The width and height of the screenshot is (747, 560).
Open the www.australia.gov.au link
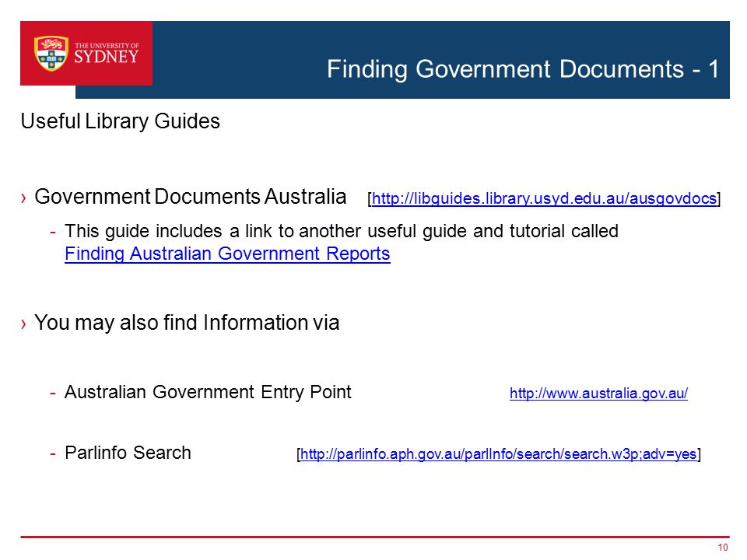coord(598,394)
